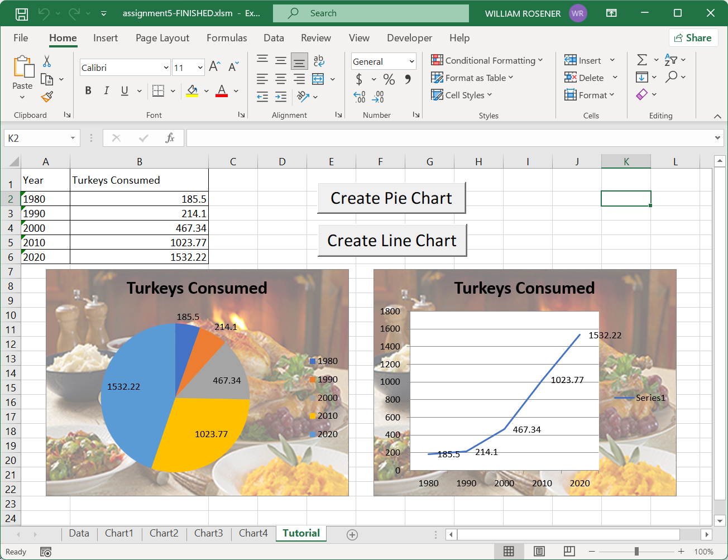This screenshot has width=728, height=560.
Task: Apply Percent Style number format
Action: (389, 79)
